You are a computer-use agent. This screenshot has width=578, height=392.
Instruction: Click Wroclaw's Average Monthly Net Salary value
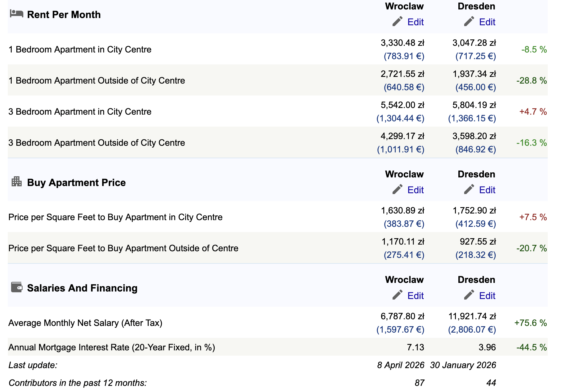(402, 316)
